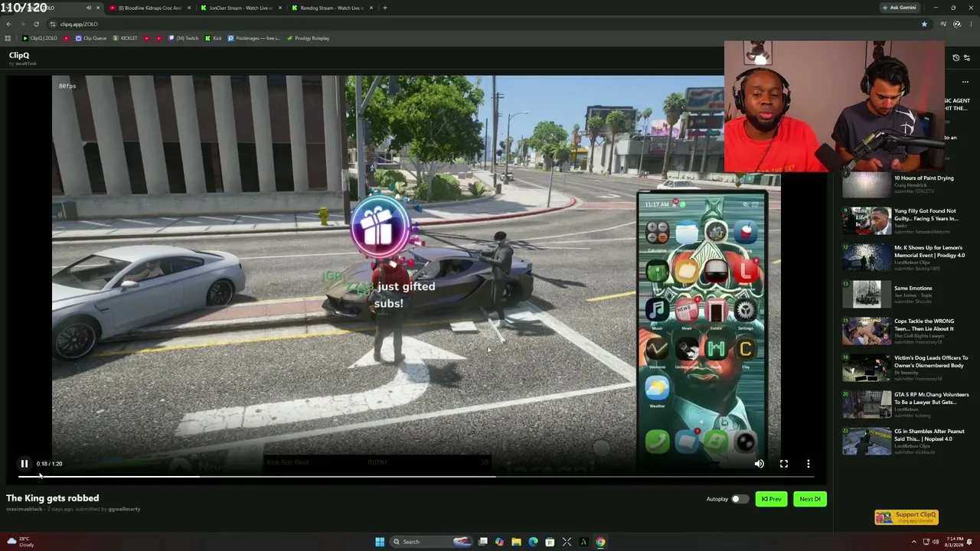Open the Prodigy Roleplay bookmark
This screenshot has height=551, width=980.
(308, 38)
